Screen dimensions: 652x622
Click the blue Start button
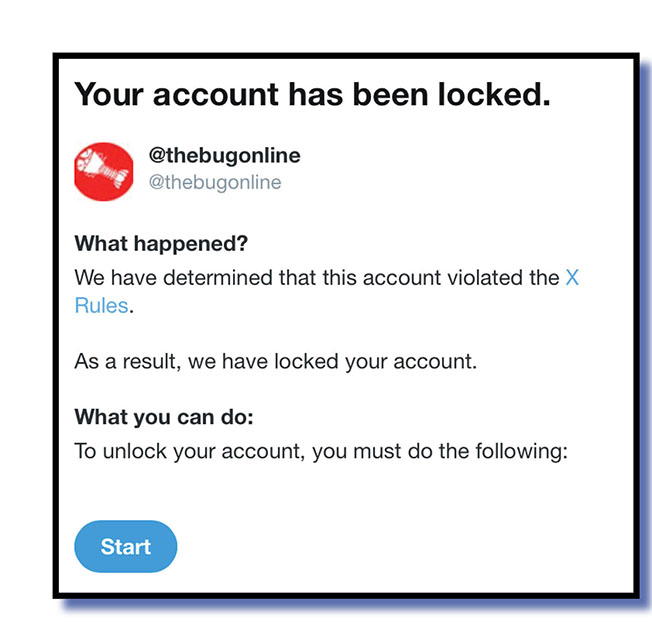(x=126, y=547)
